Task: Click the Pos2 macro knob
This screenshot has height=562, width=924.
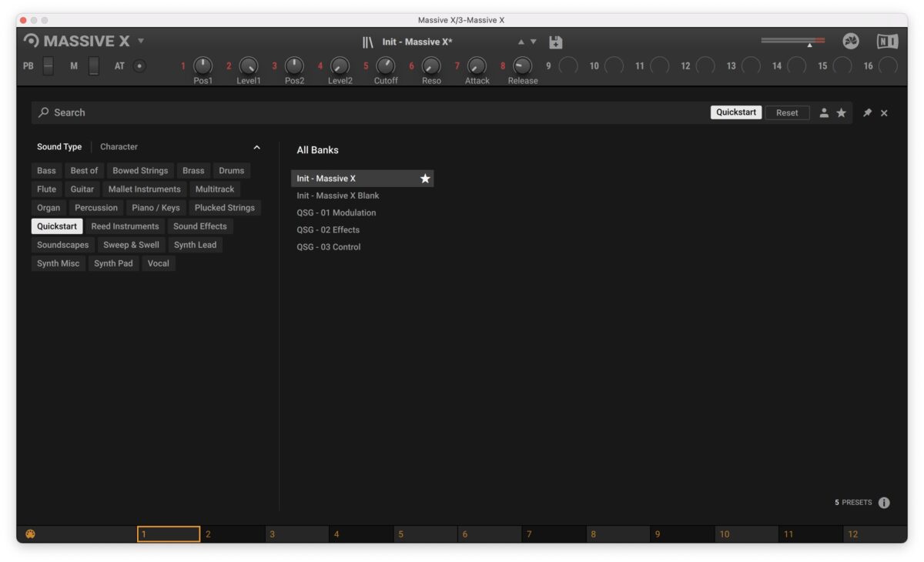Action: pos(294,66)
